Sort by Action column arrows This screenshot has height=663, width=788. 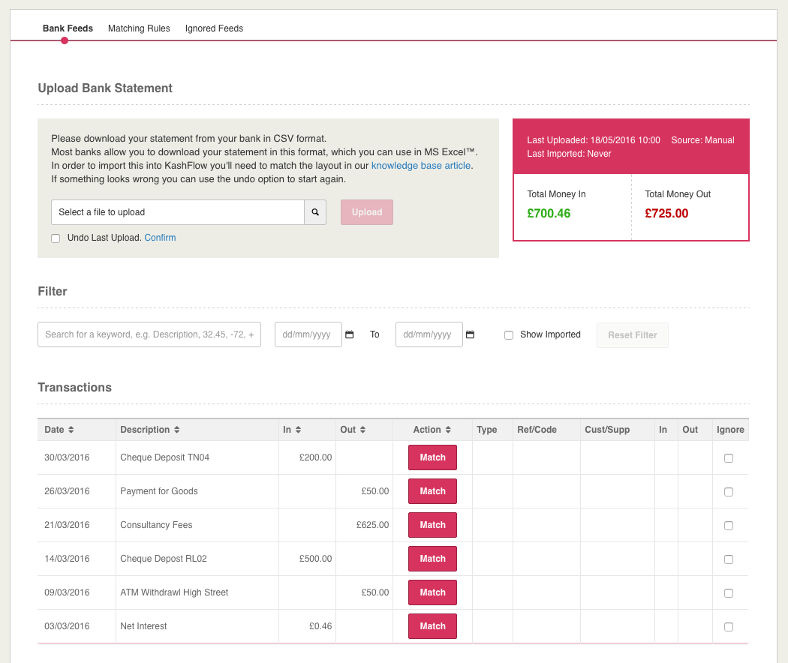(x=449, y=430)
